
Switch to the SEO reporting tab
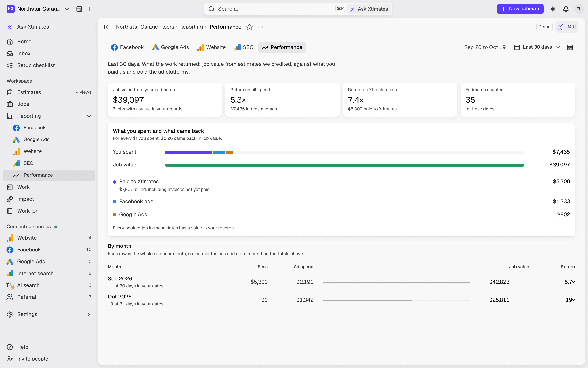coord(243,47)
